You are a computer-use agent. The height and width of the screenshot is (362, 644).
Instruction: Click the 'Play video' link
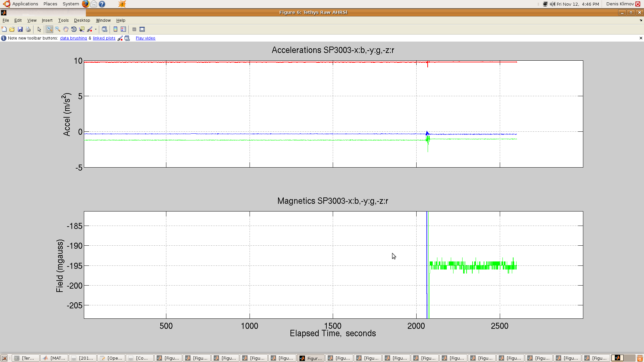click(146, 38)
